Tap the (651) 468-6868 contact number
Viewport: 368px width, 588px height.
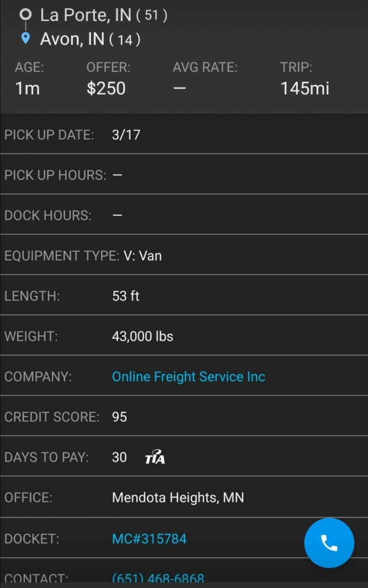pos(158,578)
